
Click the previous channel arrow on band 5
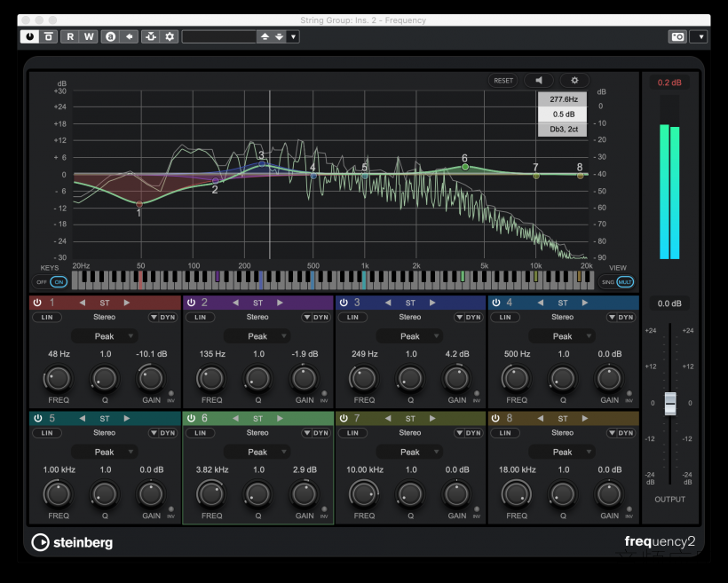pyautogui.click(x=83, y=418)
